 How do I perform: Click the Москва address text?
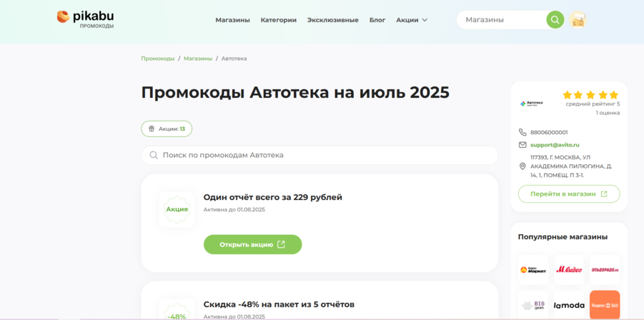tap(571, 166)
